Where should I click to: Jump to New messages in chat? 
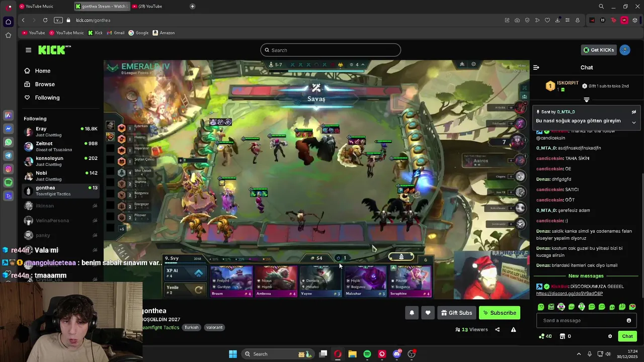pos(586,276)
